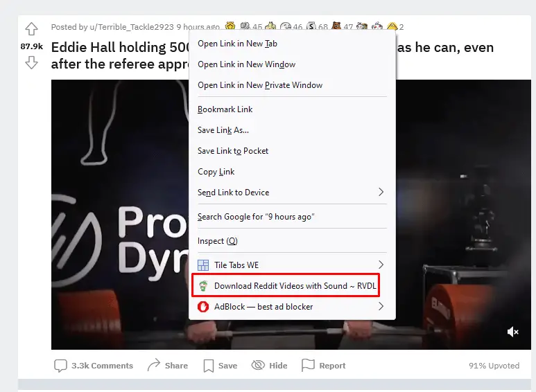
Task: Open AdBlock — best ad blocker entry
Action: pos(293,307)
